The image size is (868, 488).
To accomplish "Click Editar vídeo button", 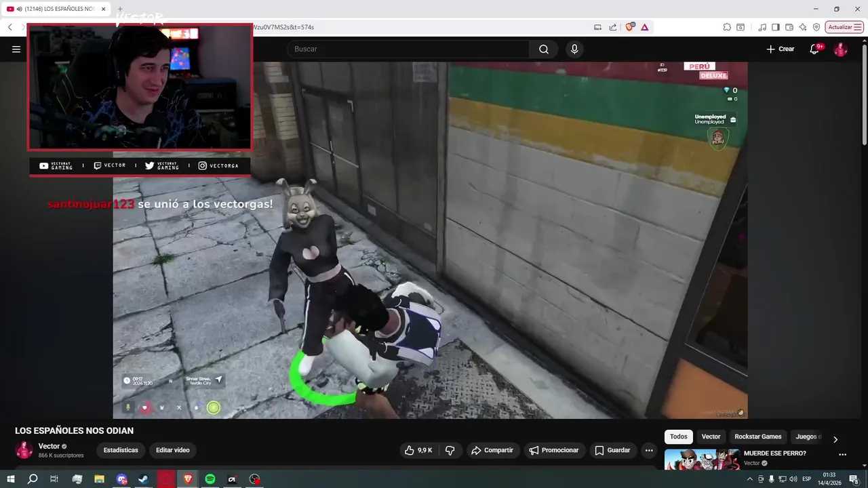I will coord(173,450).
